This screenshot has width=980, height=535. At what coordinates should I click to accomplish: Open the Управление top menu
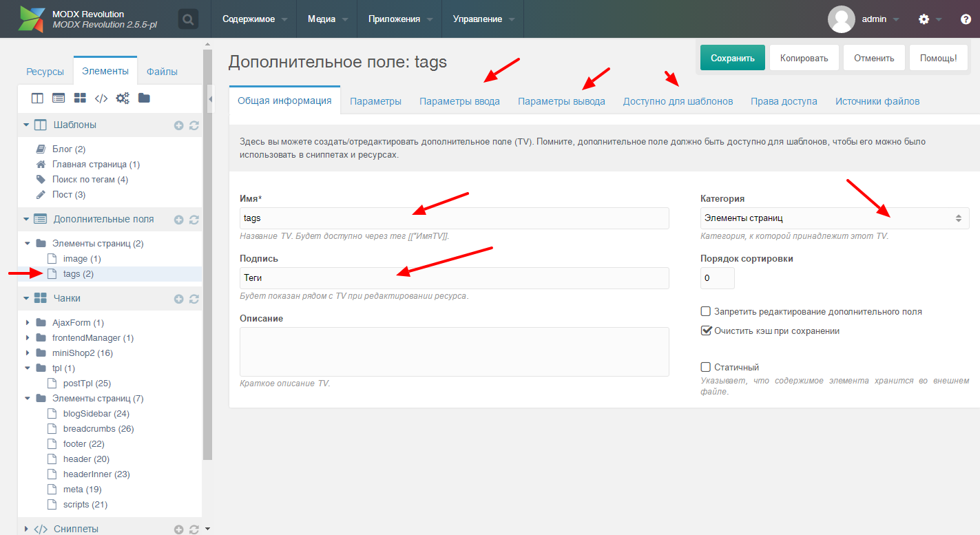click(483, 19)
